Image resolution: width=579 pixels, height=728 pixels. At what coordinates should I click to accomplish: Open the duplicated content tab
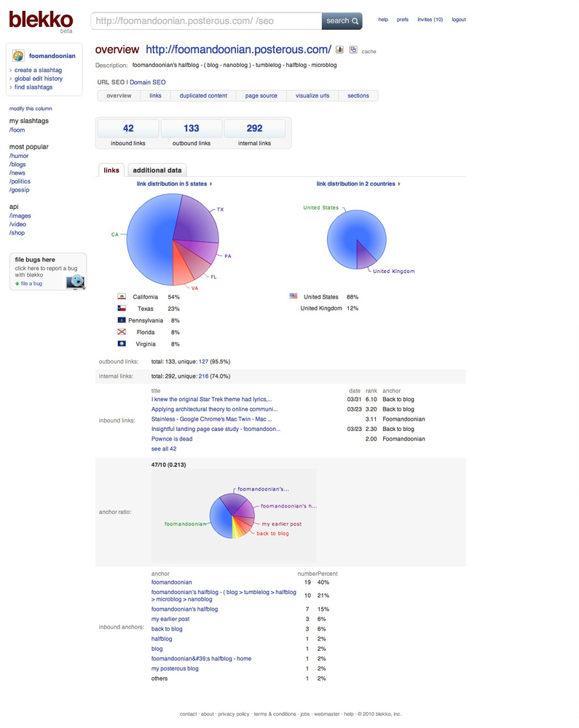click(x=203, y=95)
